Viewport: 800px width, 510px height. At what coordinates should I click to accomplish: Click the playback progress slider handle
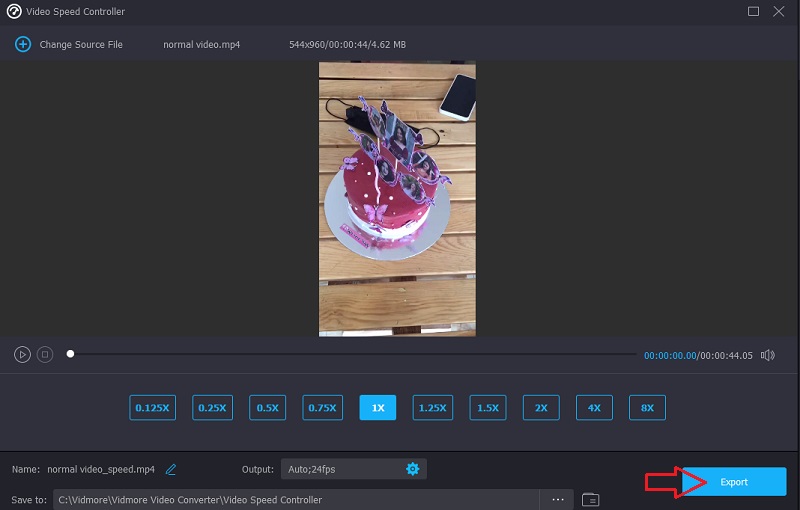(x=70, y=354)
